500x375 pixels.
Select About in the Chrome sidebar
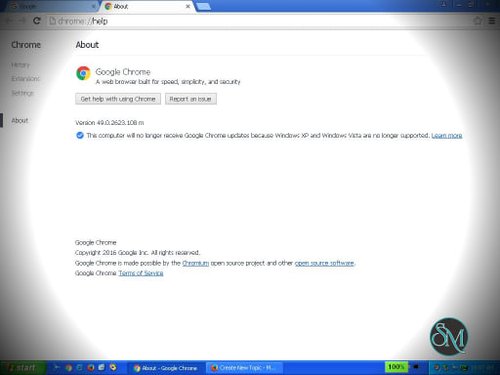pos(20,120)
